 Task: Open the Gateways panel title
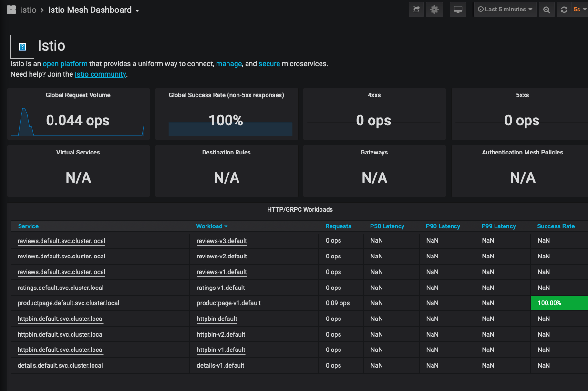374,153
